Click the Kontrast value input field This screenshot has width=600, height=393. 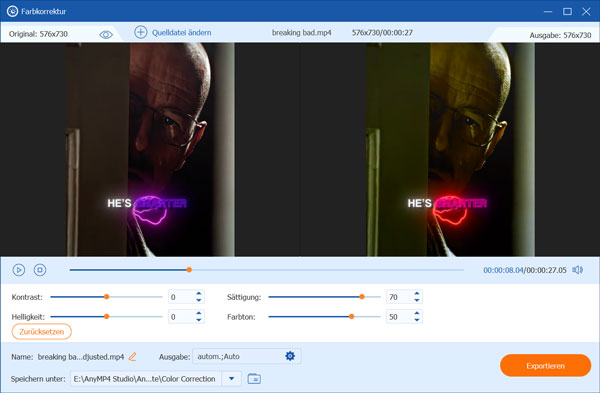tap(181, 297)
